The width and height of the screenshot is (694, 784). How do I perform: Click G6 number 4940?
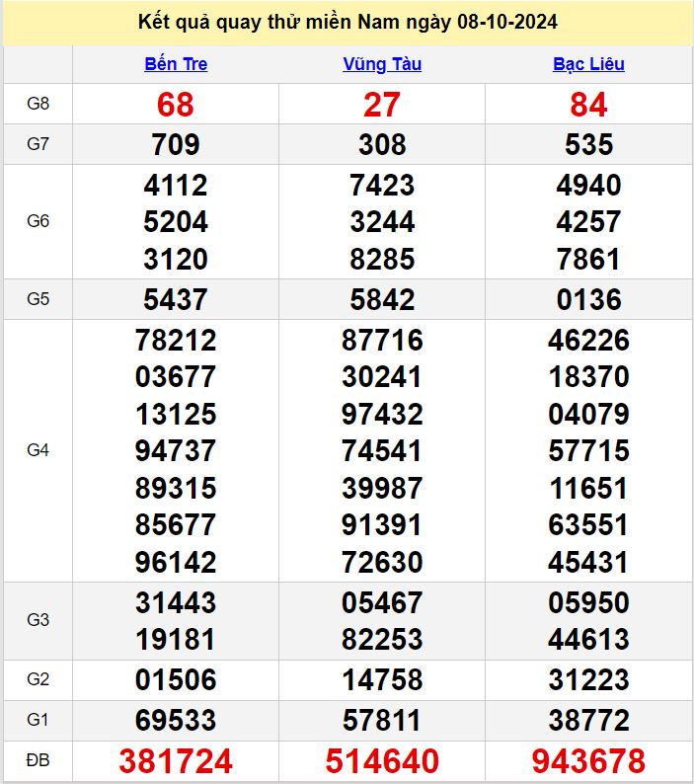(x=588, y=185)
